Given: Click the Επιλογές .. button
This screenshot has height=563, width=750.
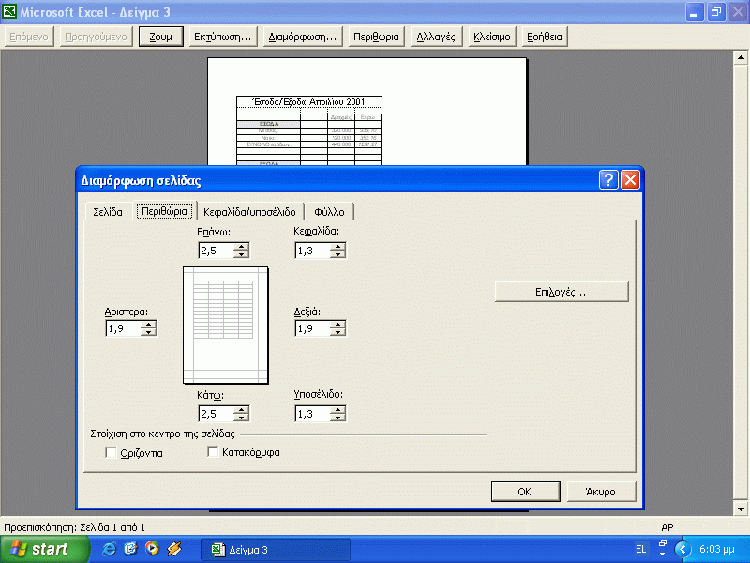Looking at the screenshot, I should (562, 292).
